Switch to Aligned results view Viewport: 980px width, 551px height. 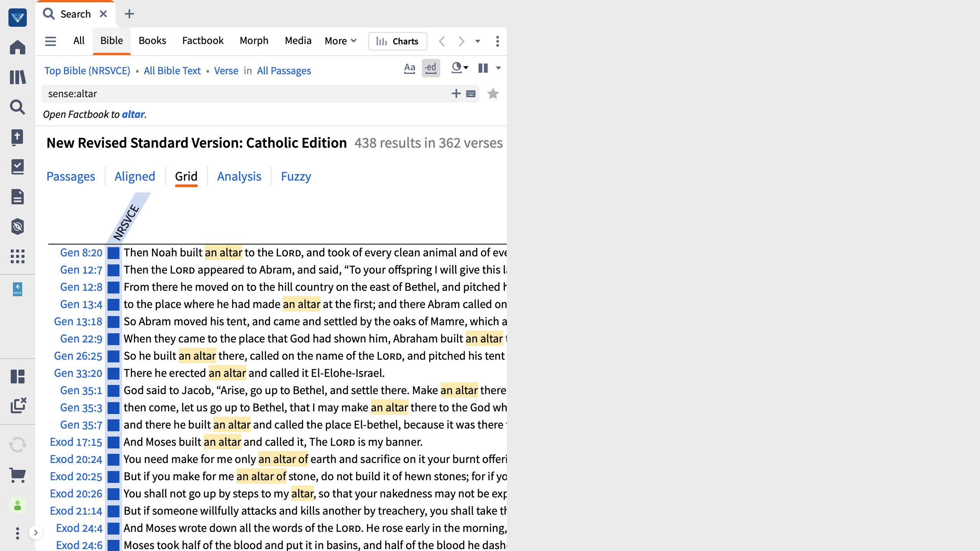tap(135, 176)
